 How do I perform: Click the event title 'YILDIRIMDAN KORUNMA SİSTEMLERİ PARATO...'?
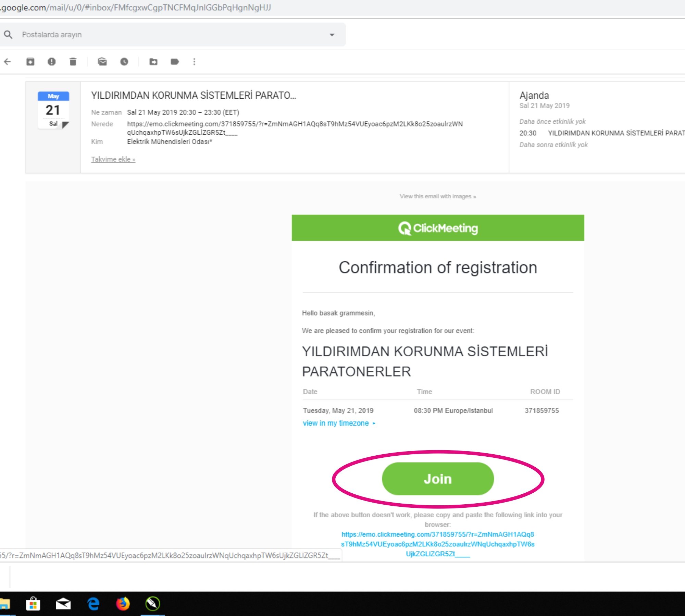(x=194, y=96)
